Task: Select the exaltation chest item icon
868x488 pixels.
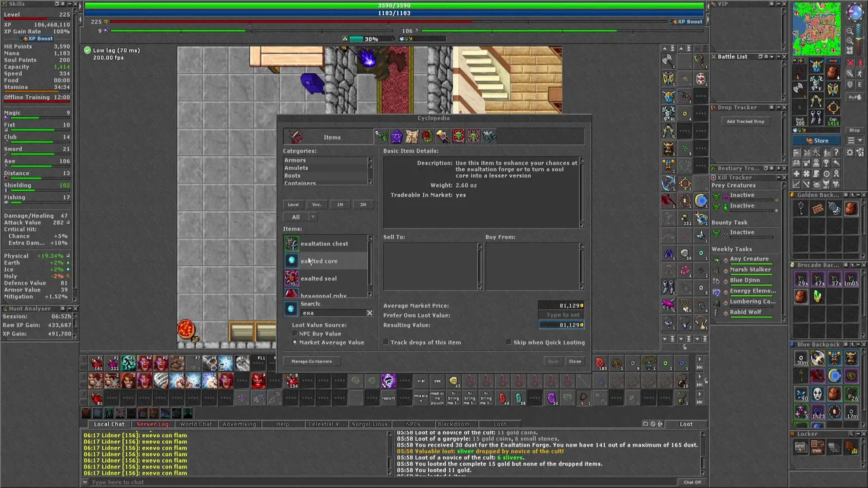Action: [x=291, y=243]
